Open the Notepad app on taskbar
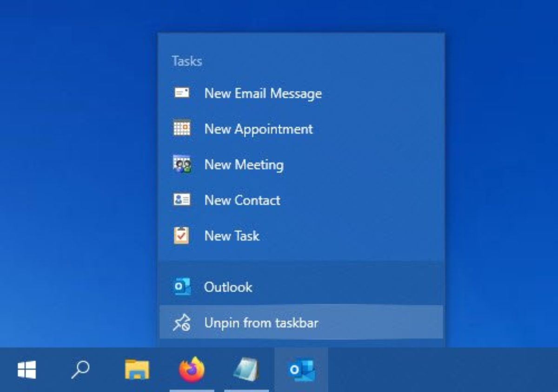 (246, 370)
